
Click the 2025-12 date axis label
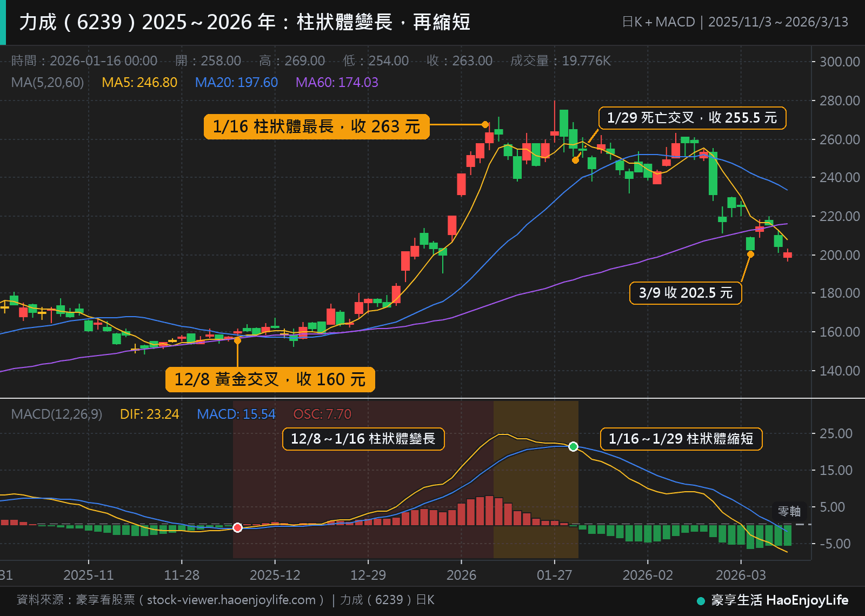click(275, 575)
